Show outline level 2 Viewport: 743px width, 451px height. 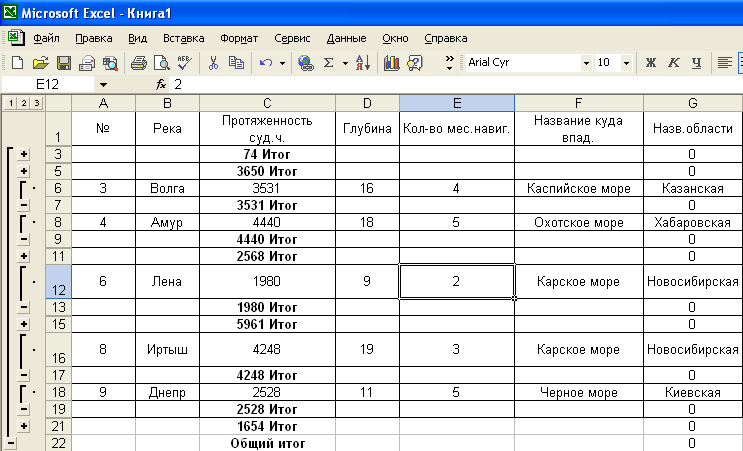(x=23, y=103)
